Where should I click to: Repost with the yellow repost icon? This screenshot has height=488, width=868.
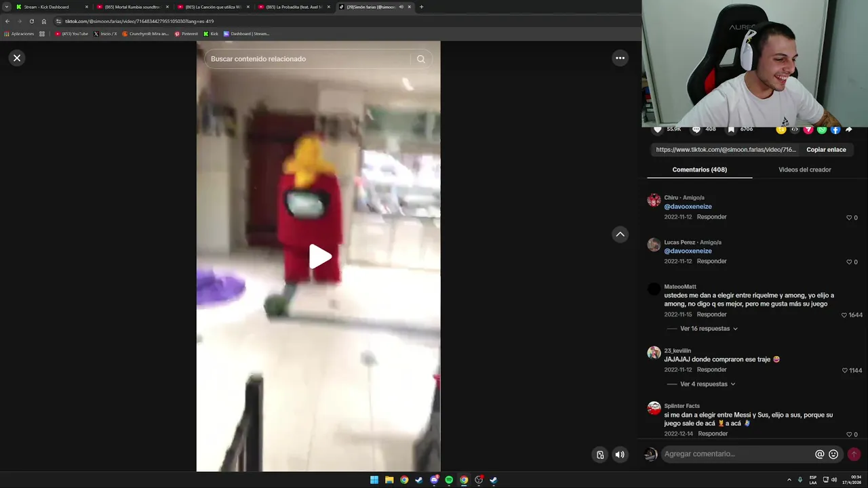pyautogui.click(x=781, y=129)
